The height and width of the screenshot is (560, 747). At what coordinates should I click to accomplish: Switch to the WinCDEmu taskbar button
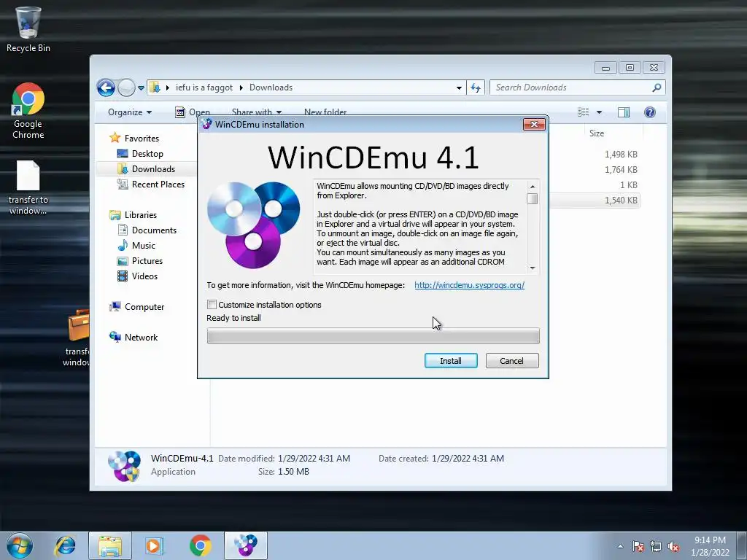(x=245, y=545)
